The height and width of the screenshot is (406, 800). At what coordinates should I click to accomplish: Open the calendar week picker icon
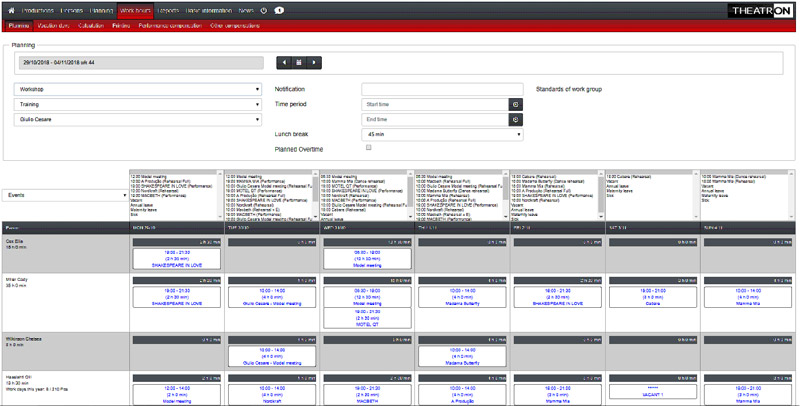click(300, 63)
